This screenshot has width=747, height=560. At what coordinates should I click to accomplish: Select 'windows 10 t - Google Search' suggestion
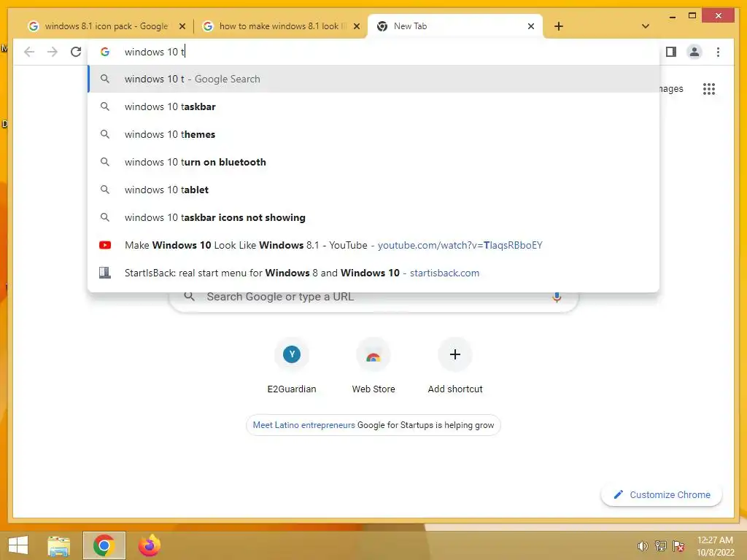click(x=374, y=79)
